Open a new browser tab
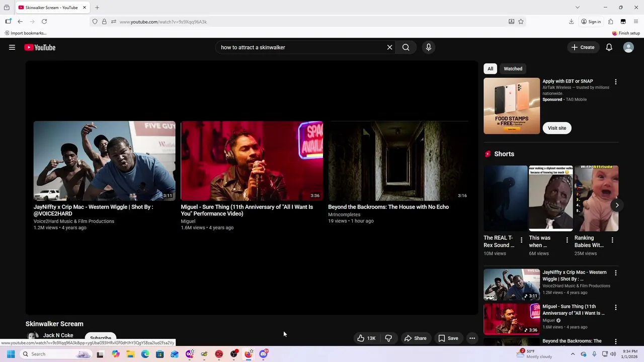Viewport: 644px width, 362px height. pyautogui.click(x=97, y=8)
